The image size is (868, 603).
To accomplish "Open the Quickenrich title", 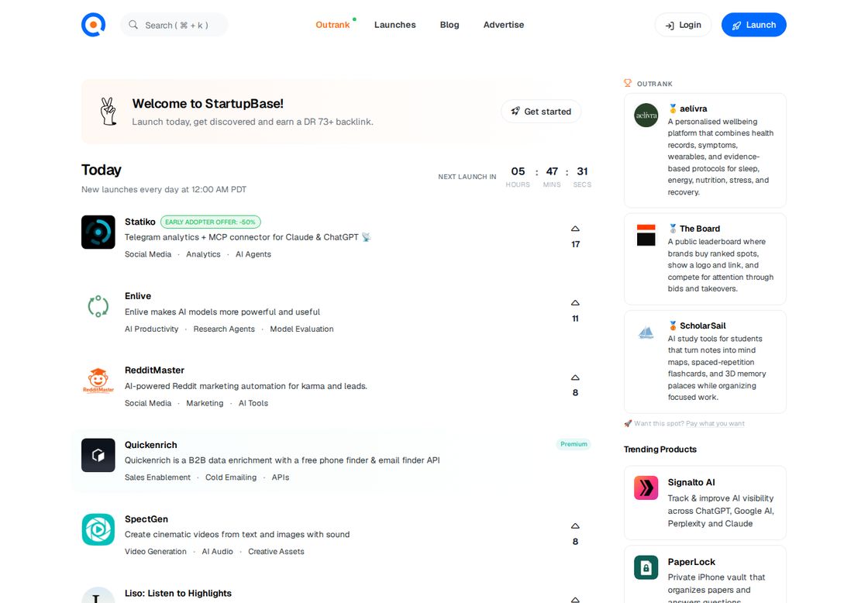I will pyautogui.click(x=151, y=445).
